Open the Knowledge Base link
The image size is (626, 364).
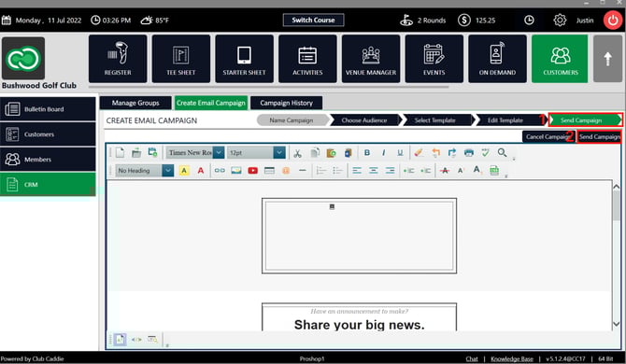tap(512, 358)
